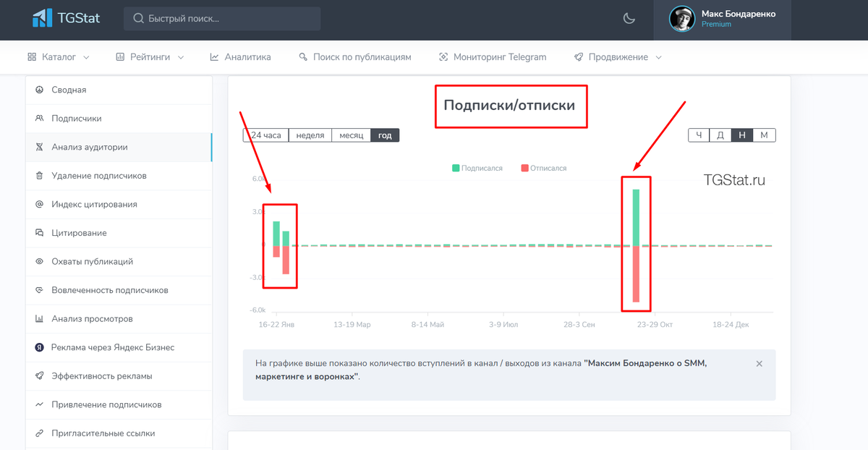The image size is (868, 450).
Task: Click the Рейтинги chart icon
Action: click(x=120, y=57)
